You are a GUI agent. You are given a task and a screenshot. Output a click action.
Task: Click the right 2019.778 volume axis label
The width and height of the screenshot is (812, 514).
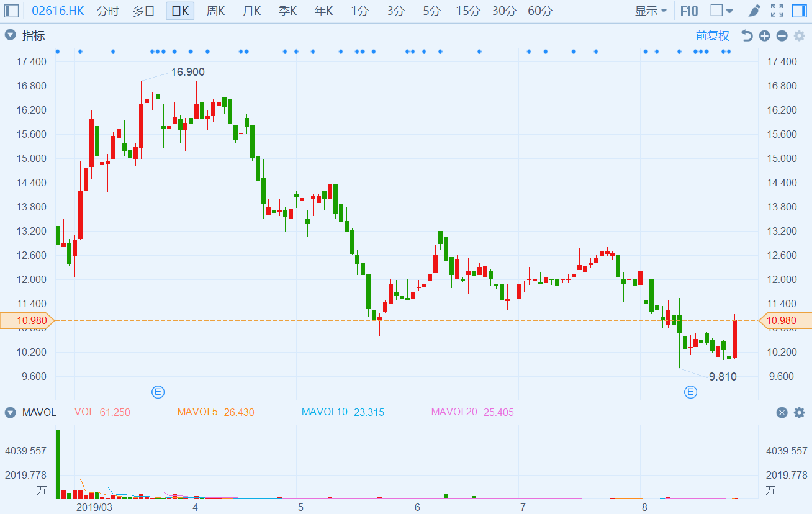pyautogui.click(x=787, y=475)
